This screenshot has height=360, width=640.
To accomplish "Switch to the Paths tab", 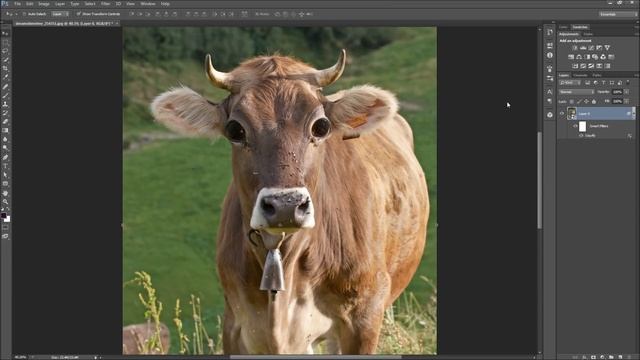I will pyautogui.click(x=597, y=75).
